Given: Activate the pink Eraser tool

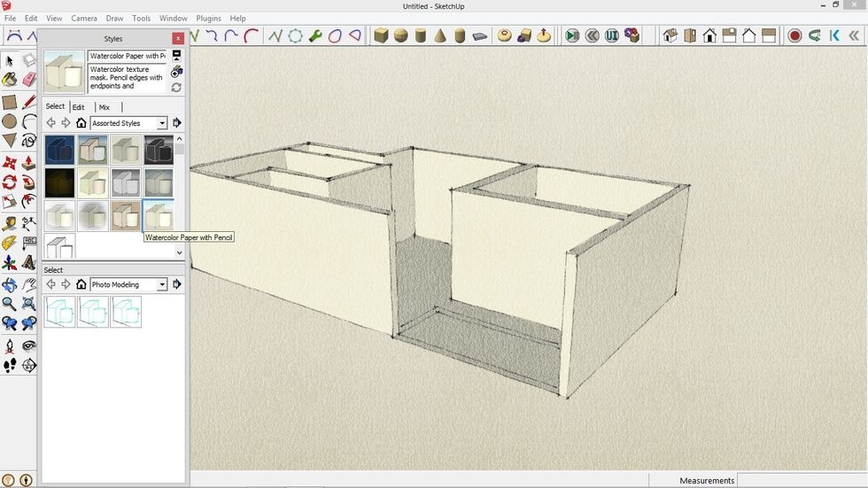Looking at the screenshot, I should [x=28, y=80].
